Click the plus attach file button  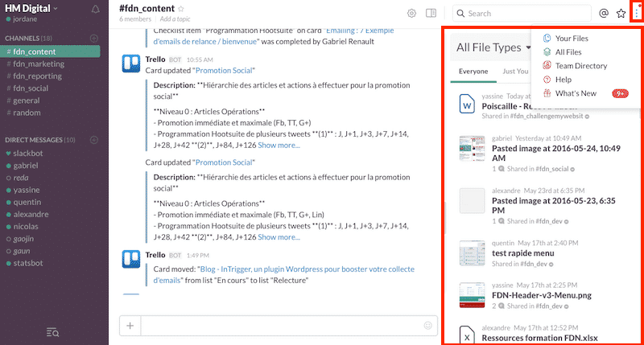pos(130,326)
